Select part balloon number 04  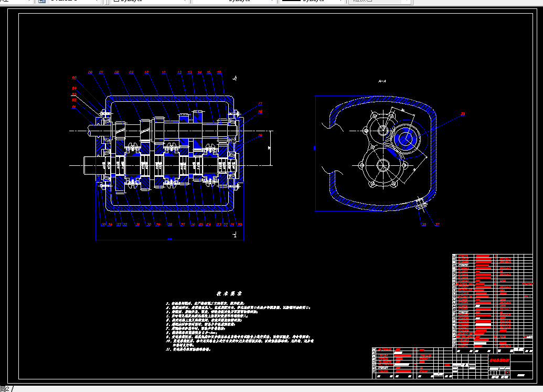74,88
